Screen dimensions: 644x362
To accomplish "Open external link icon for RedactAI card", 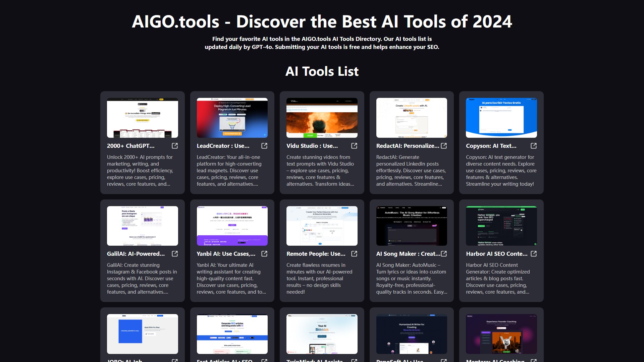I will click(444, 146).
